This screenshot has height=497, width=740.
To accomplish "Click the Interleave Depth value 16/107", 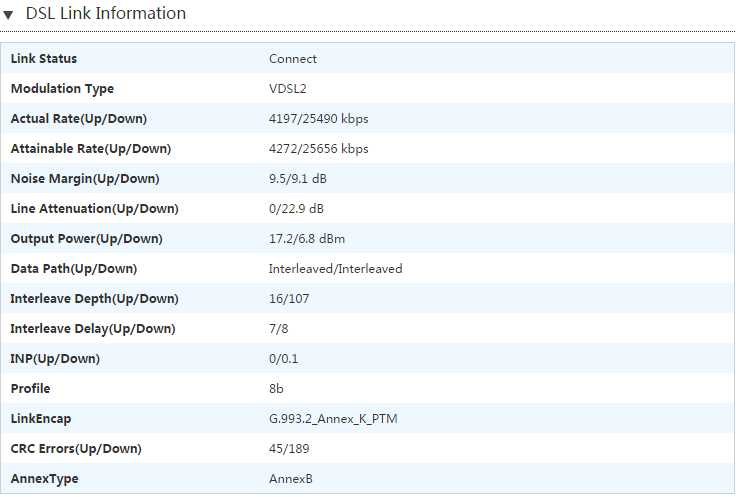I will click(x=289, y=299).
